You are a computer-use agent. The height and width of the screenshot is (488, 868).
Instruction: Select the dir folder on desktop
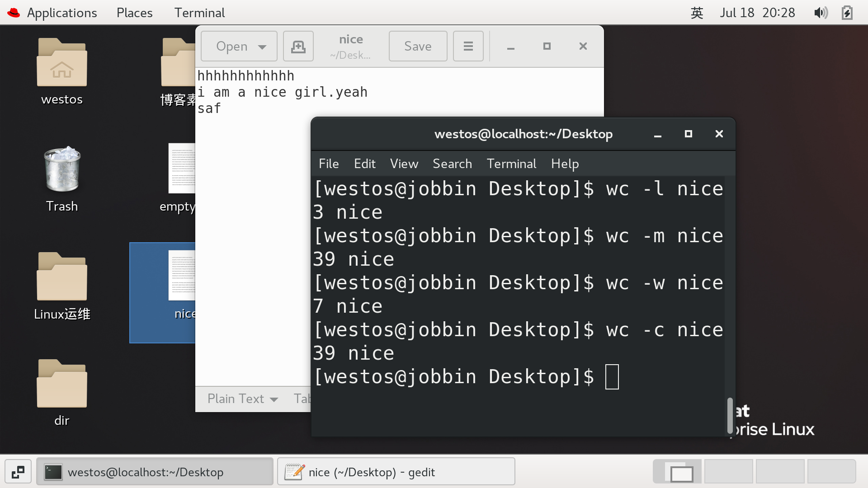pos(62,384)
